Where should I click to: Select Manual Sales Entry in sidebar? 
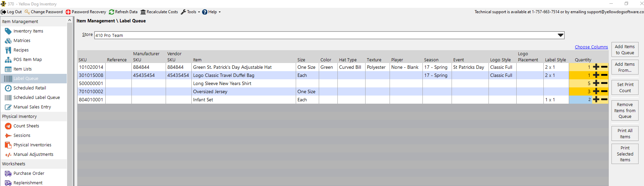pyautogui.click(x=32, y=107)
